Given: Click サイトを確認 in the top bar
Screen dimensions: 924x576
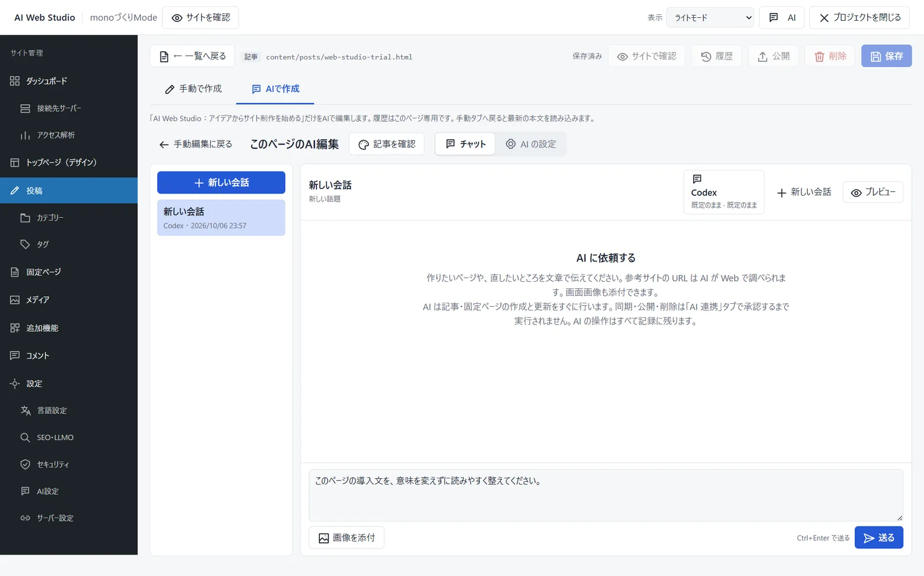Looking at the screenshot, I should pos(200,17).
